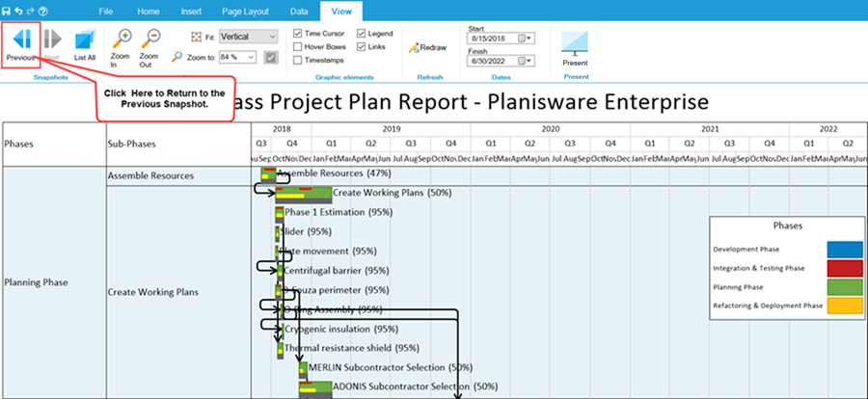Enable the Hover Boxes checkbox
Viewport: 868px width, 399px height.
298,47
